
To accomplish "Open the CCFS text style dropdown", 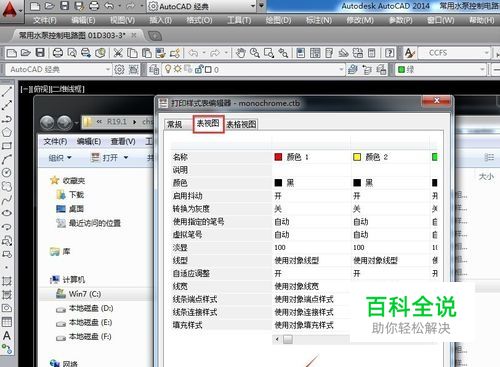I will [x=486, y=53].
